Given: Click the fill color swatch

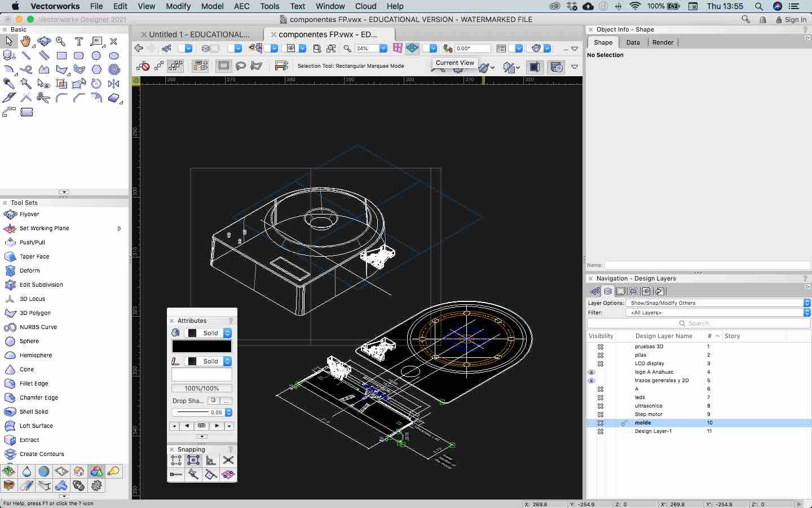Looking at the screenshot, I should pos(202,347).
